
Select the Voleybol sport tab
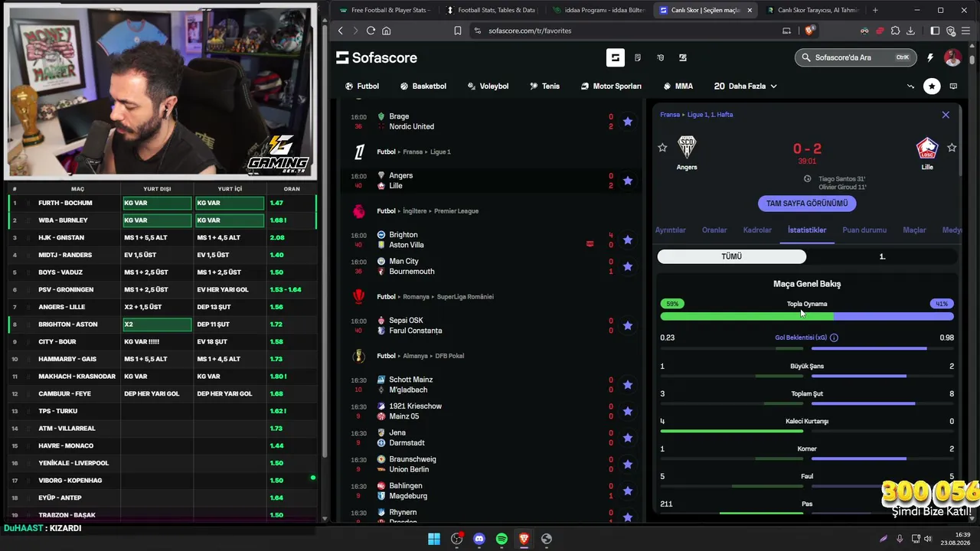coord(488,86)
